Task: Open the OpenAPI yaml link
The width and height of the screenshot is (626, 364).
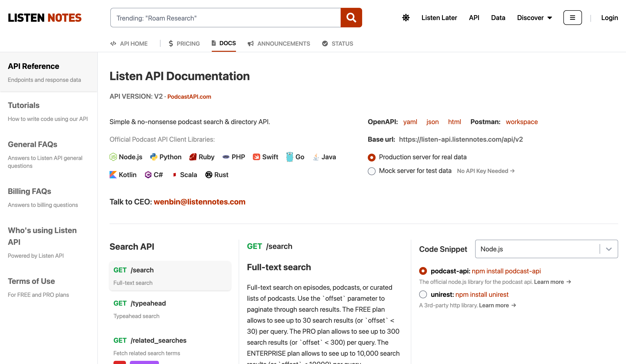Action: point(410,122)
